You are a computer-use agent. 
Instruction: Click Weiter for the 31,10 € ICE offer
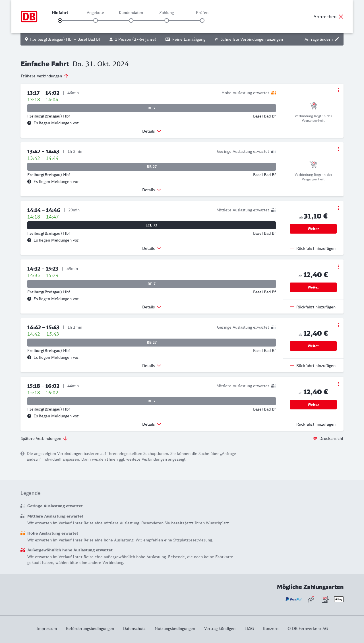[x=313, y=229]
